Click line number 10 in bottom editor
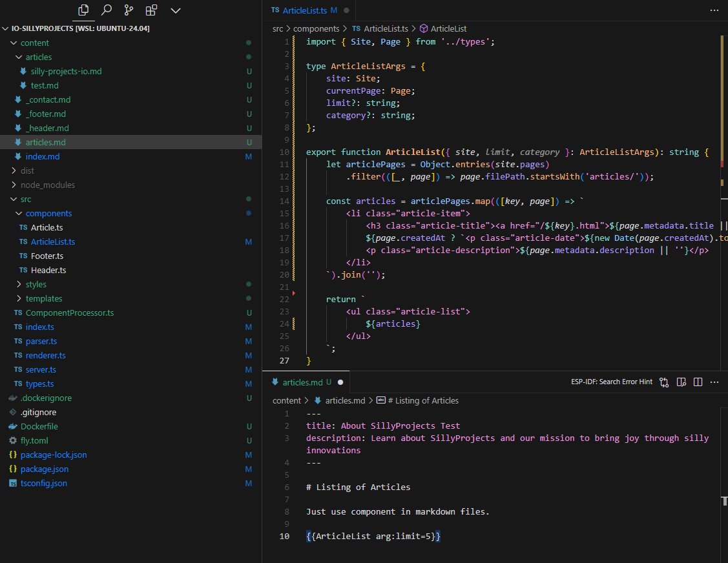 284,536
